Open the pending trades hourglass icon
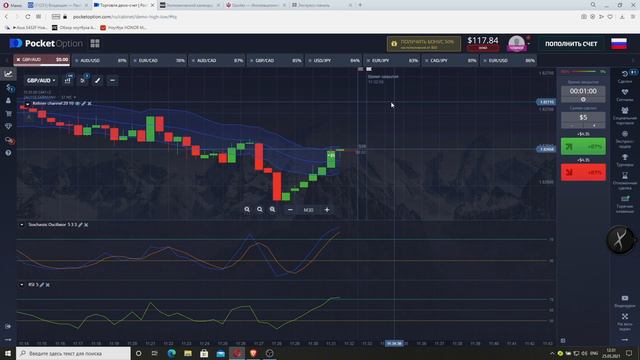 coord(624,180)
